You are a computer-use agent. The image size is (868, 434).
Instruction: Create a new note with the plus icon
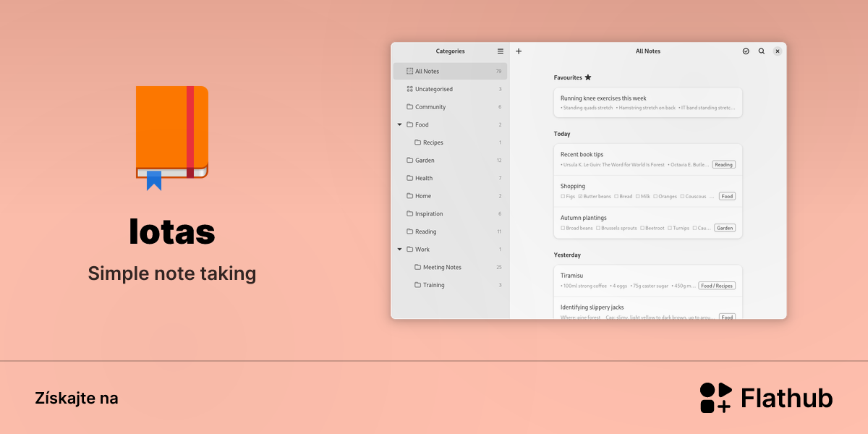coord(519,51)
